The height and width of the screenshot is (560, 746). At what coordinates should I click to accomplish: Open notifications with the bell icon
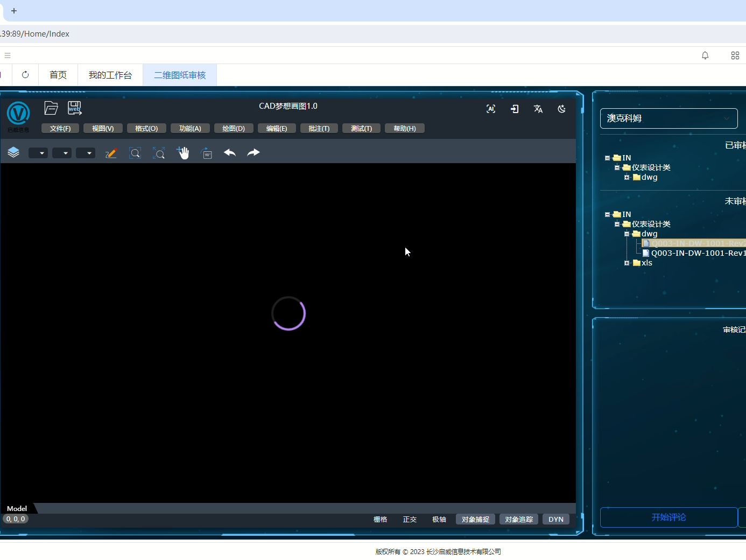coord(705,55)
